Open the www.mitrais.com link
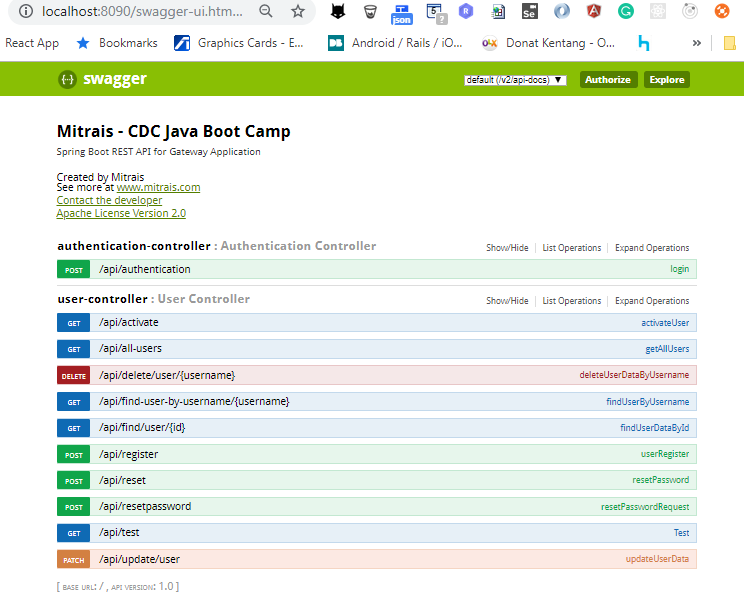Viewport: 744px width, 607px height. (158, 187)
